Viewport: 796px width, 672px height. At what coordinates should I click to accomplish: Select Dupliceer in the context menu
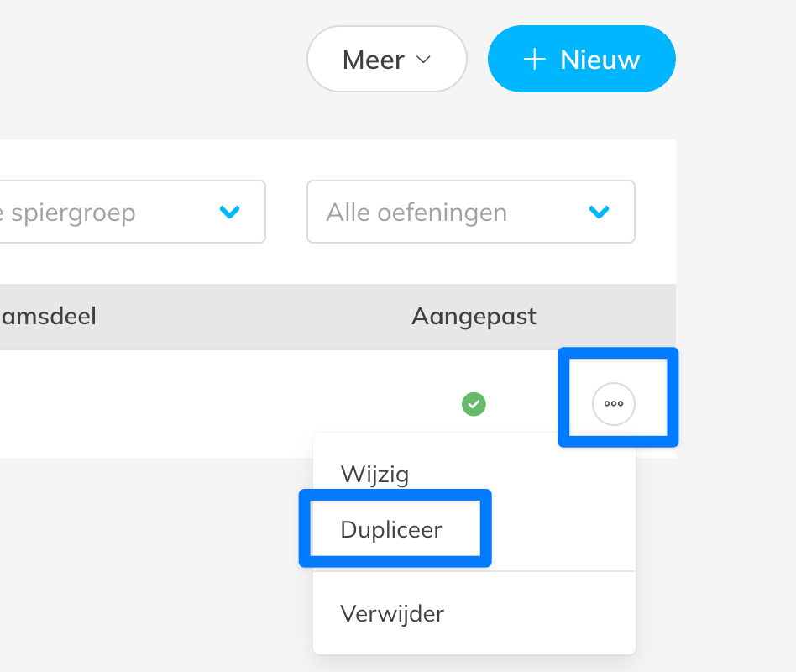391,529
